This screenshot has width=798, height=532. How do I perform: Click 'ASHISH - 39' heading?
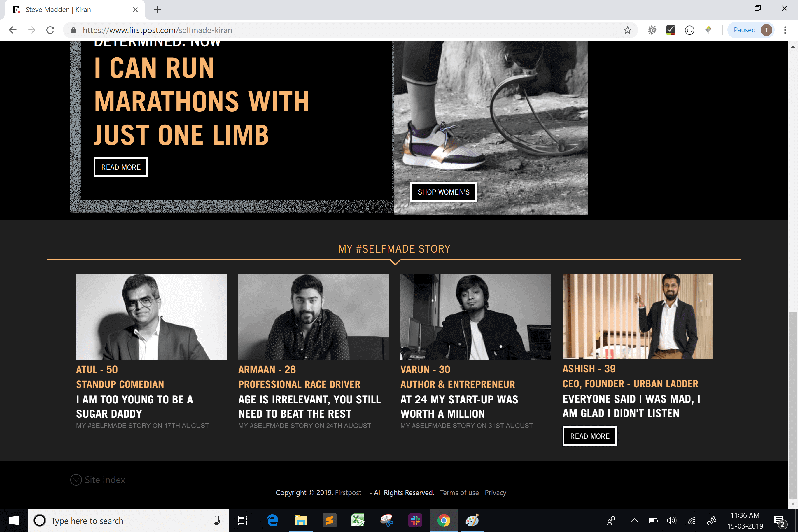[x=589, y=369]
